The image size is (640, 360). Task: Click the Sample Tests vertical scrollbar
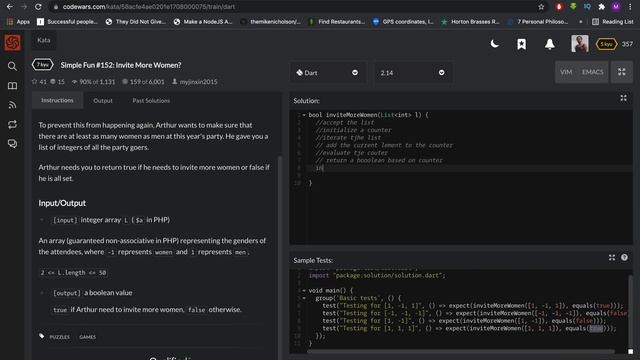coord(630,310)
